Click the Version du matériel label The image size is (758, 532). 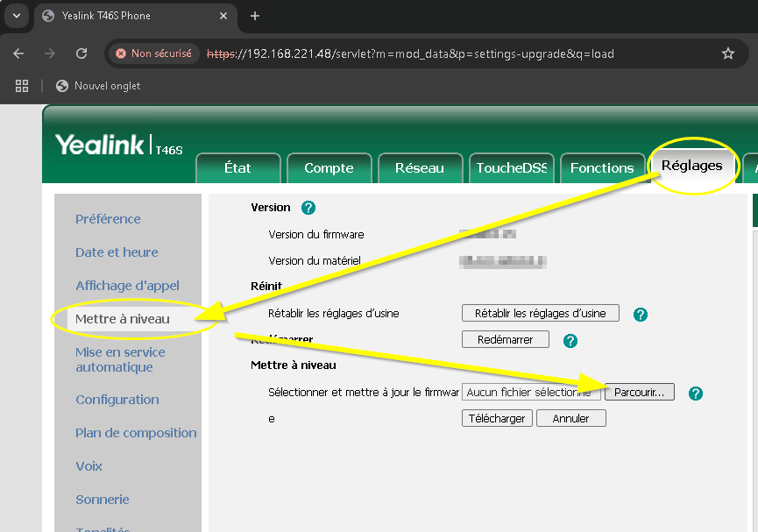pos(315,260)
